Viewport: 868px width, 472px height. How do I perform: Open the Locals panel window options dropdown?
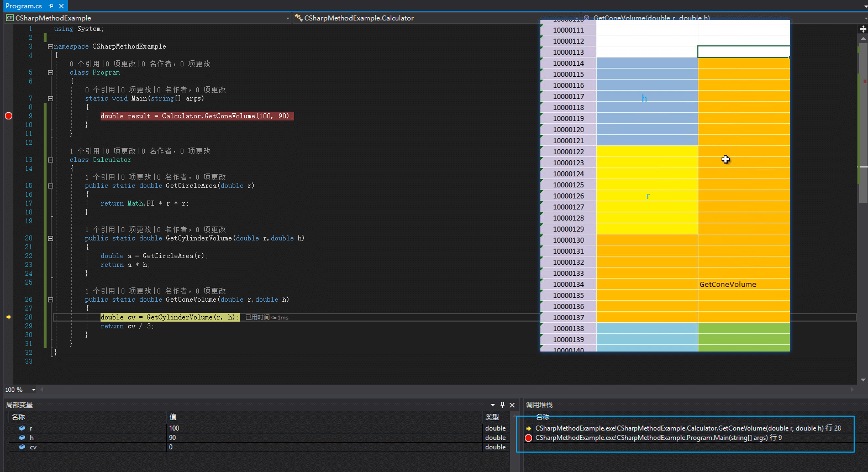pyautogui.click(x=492, y=405)
